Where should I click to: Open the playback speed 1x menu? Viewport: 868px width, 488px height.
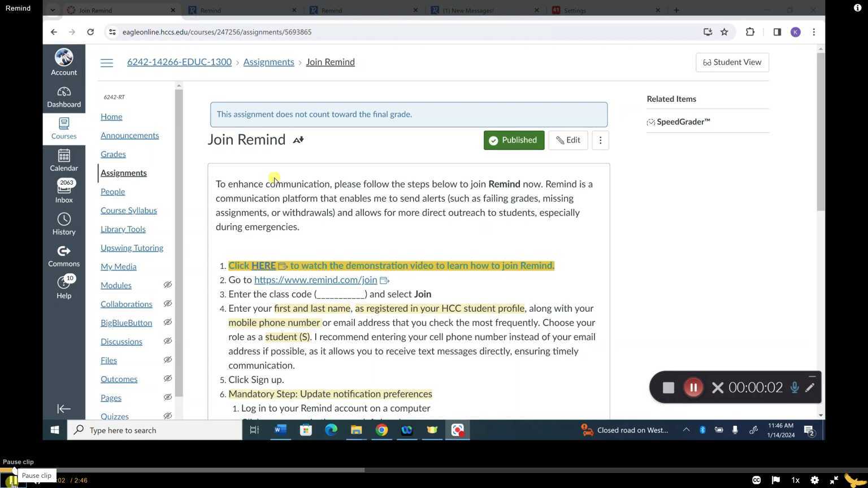(x=795, y=480)
